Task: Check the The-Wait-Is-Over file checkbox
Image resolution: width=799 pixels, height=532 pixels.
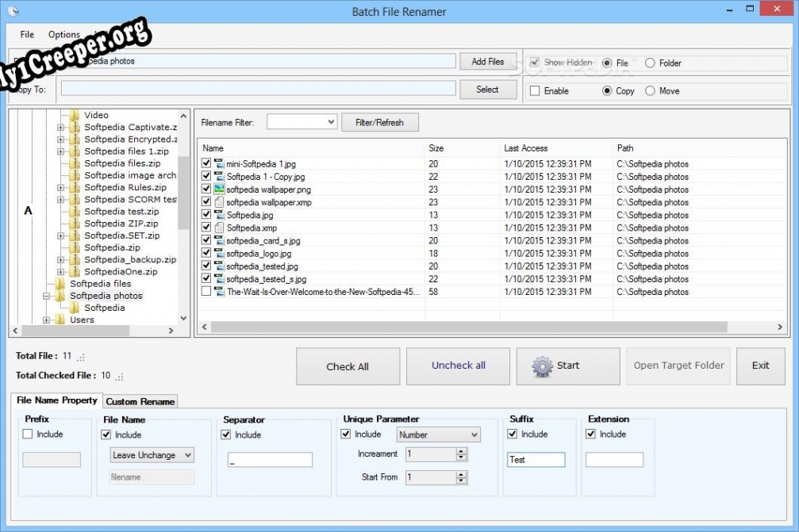Action: tap(206, 292)
